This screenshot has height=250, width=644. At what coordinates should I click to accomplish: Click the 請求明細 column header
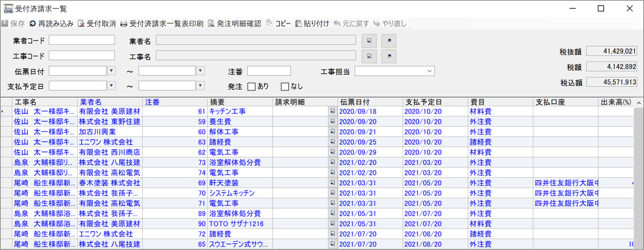click(305, 102)
